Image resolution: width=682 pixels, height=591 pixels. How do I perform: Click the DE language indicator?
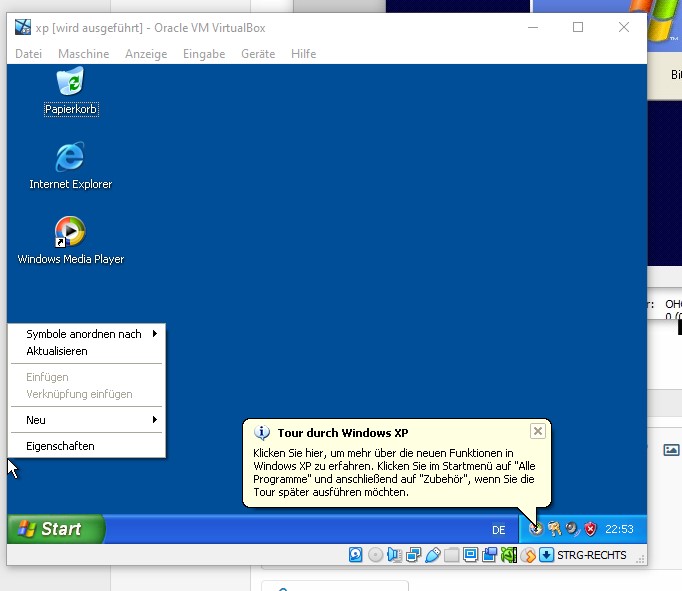point(498,530)
